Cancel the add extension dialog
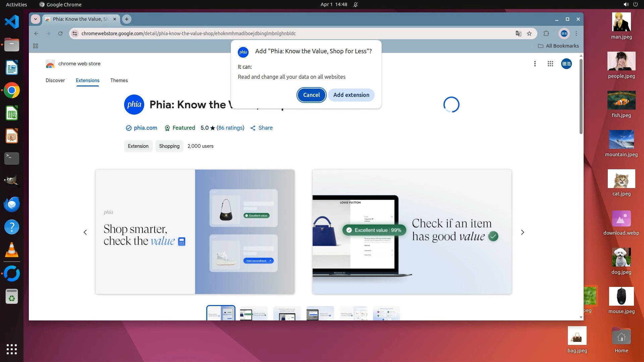 [311, 95]
